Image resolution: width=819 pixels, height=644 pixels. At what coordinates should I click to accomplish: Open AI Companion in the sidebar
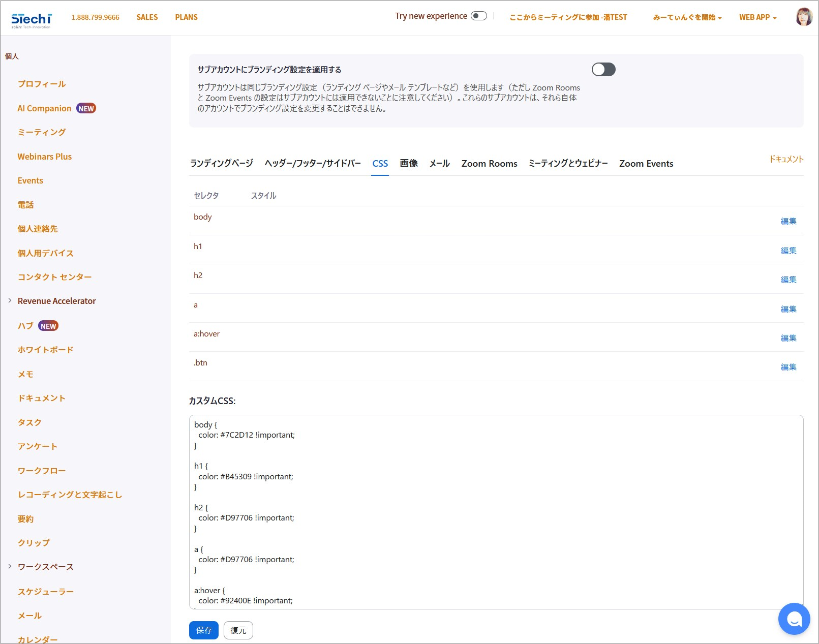(44, 108)
